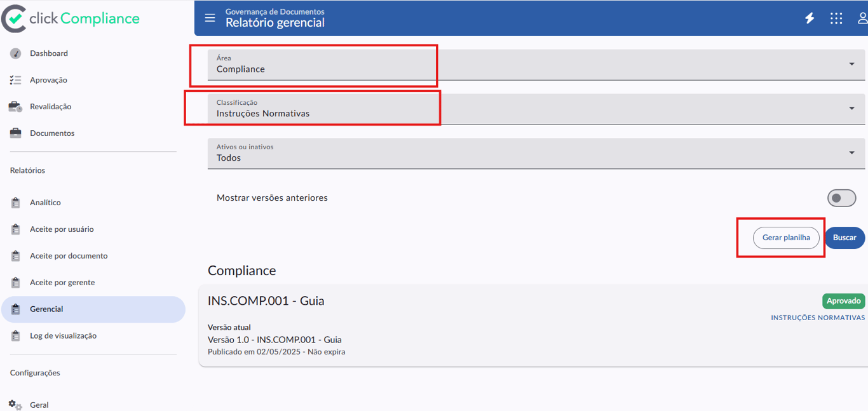Toggle Mostrar versões anteriores switch
Screen dimensions: 868x411
point(842,198)
